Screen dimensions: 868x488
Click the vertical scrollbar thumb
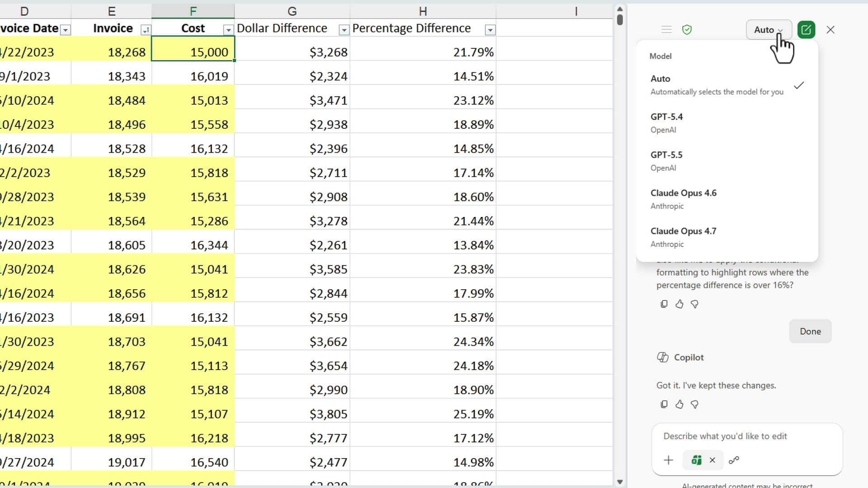620,19
